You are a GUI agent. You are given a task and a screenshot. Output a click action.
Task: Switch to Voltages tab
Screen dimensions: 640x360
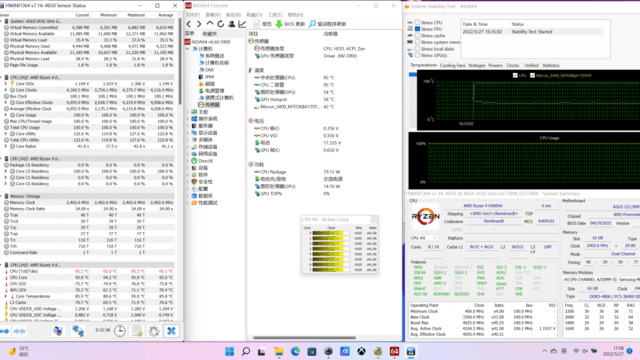click(477, 65)
